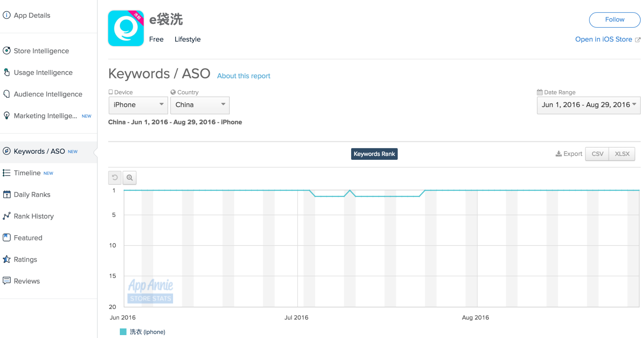Open App Details in sidebar

tap(32, 15)
